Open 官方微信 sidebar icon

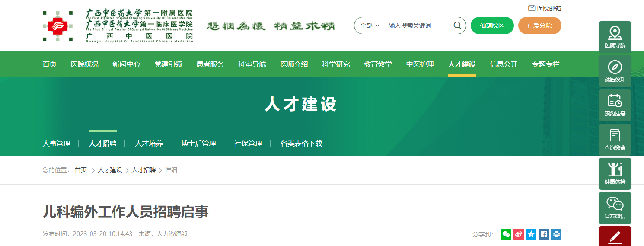[615, 203]
